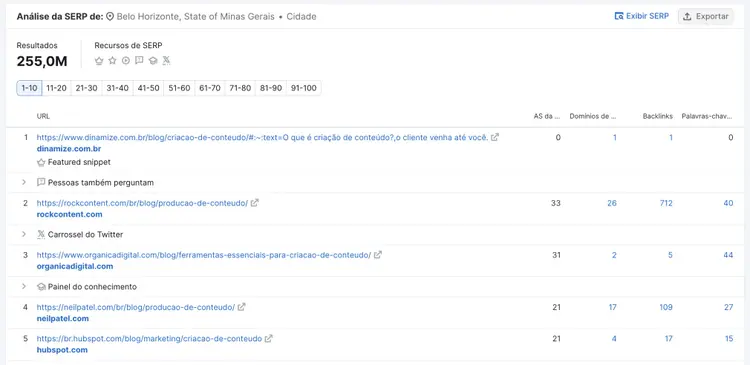The image size is (750, 365).
Task: Click rockcontent referring domains value 26
Action: (612, 203)
